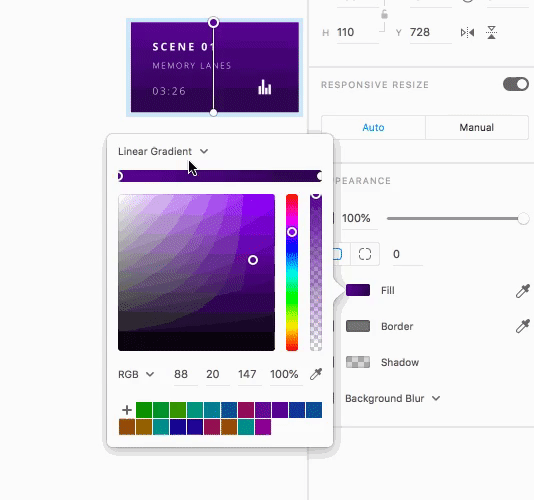The width and height of the screenshot is (534, 500).
Task: Click the alpha transparency slider handle
Action: [316, 195]
